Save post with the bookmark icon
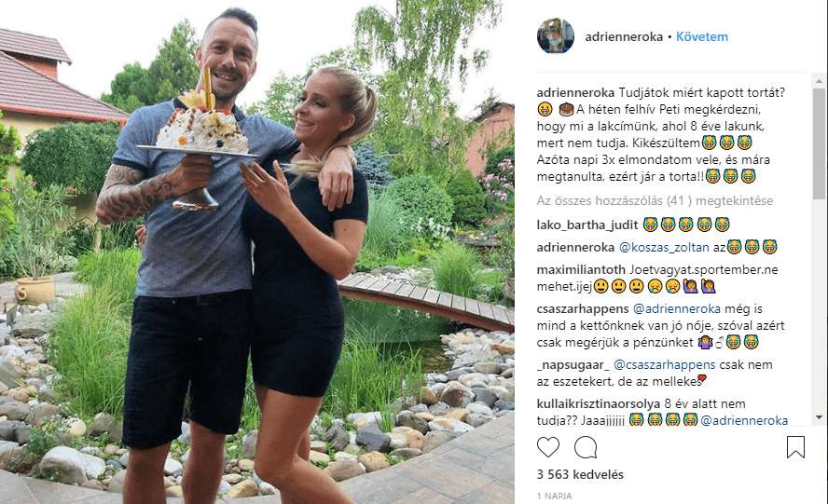 795,447
